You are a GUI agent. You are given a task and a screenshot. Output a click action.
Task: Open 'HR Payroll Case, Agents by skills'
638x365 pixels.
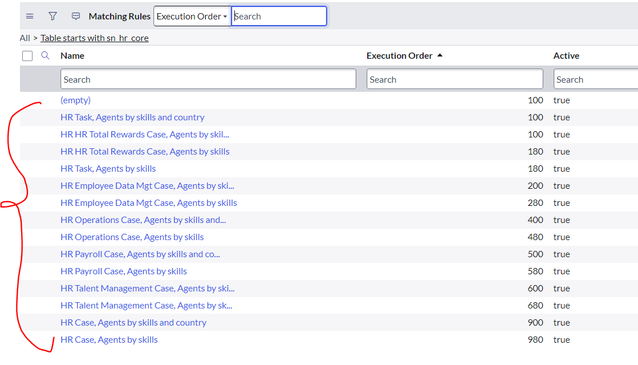124,271
